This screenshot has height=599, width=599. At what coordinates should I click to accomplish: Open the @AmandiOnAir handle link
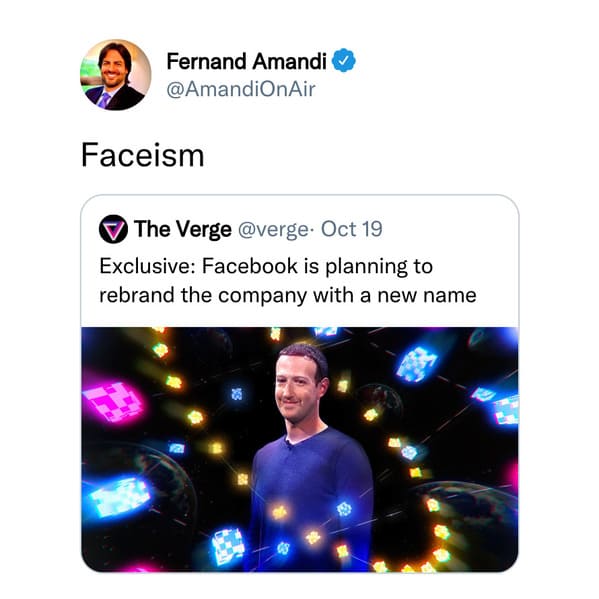coord(241,89)
